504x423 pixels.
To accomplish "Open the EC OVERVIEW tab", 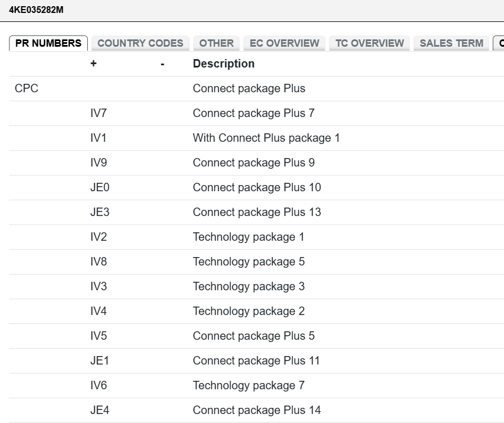I will (284, 43).
